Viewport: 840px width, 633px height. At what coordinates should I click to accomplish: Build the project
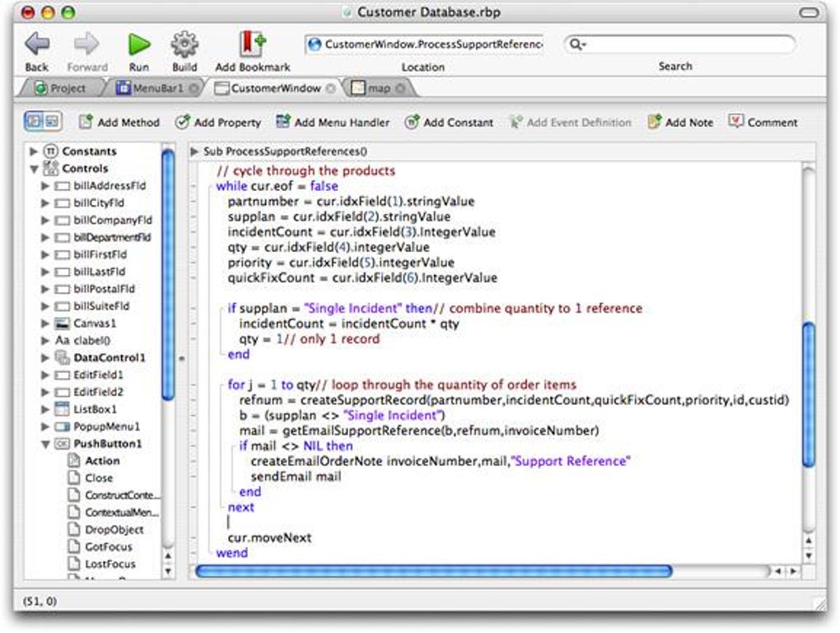pos(184,45)
